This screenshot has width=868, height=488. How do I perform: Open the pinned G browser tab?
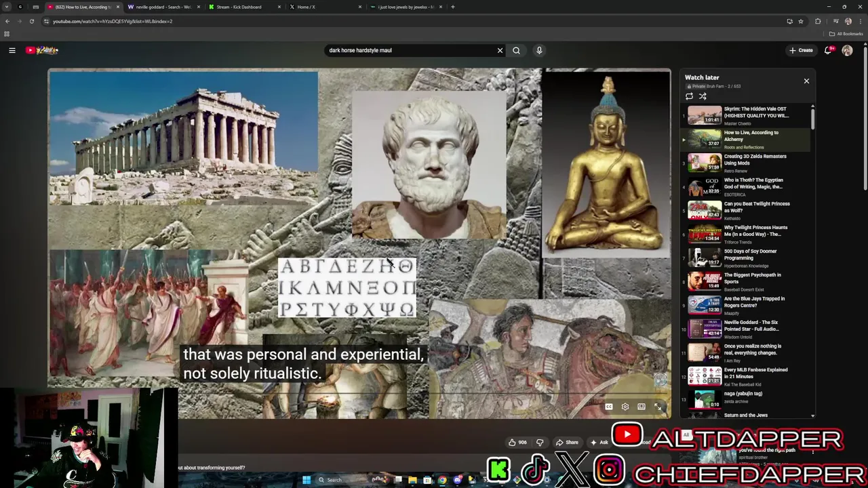(20, 7)
